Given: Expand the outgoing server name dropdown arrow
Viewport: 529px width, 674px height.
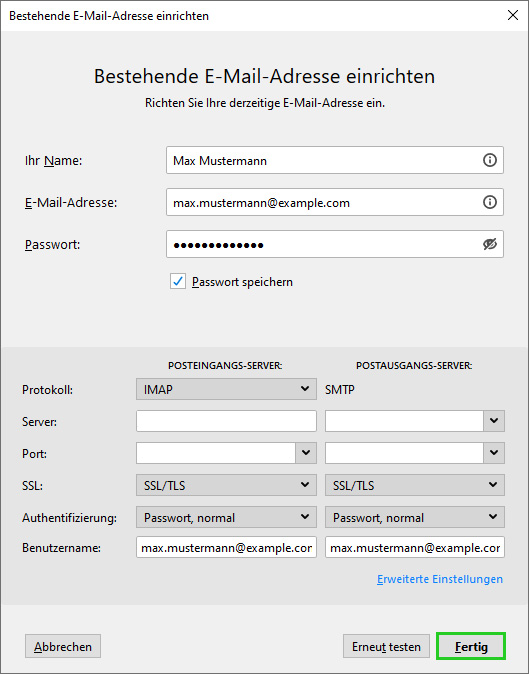Looking at the screenshot, I should pos(494,421).
